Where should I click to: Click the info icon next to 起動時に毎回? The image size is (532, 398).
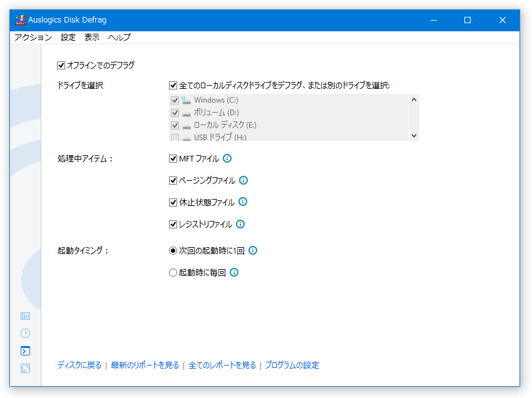pos(234,272)
